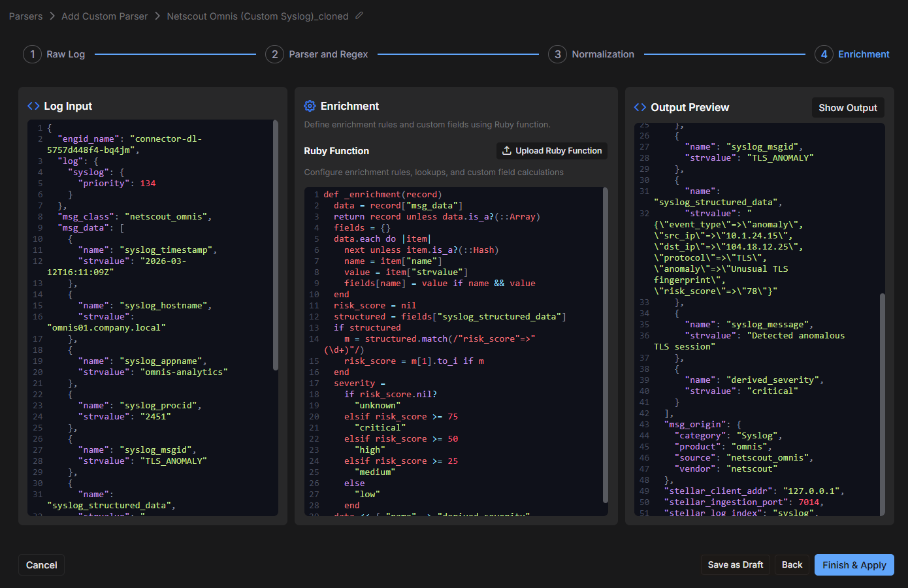Click "vendor": "netscout" in Output Preview
Image resolution: width=908 pixels, height=588 pixels.
click(726, 469)
